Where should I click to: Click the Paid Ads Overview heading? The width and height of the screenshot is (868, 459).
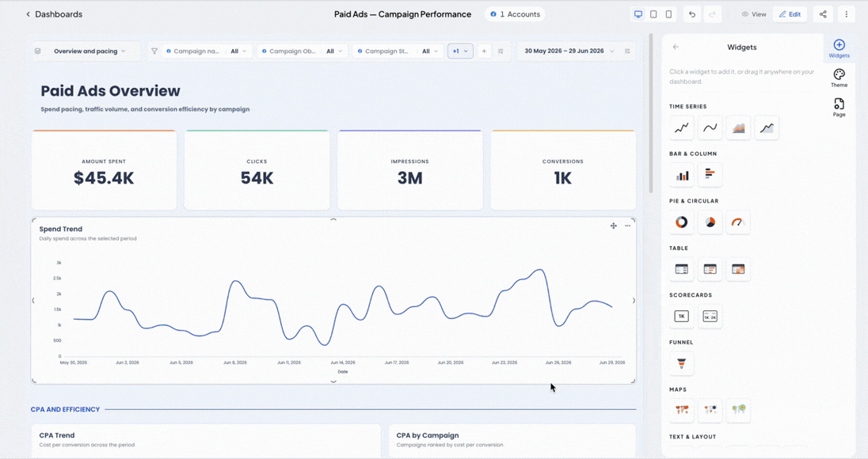tap(110, 91)
